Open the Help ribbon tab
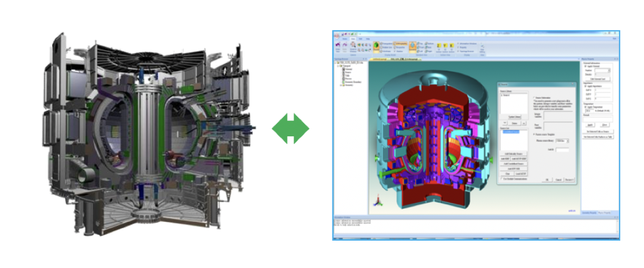The image size is (644, 268). point(368,39)
